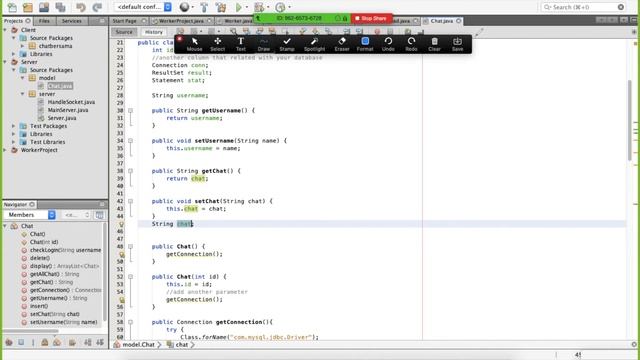The width and height of the screenshot is (640, 360).
Task: Click the Navigator horizontal scrollbar
Action: 32,331
